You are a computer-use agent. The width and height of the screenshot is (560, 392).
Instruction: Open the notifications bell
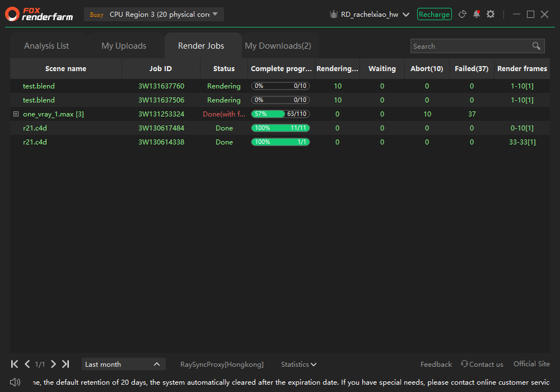tap(477, 15)
